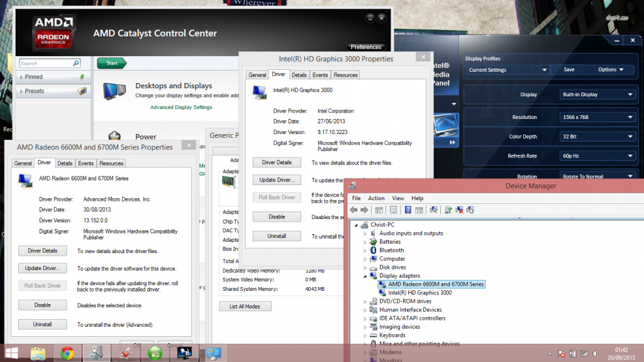Click Show/Hide Console Tree toolbar icon
The width and height of the screenshot is (644, 362).
pos(379,210)
